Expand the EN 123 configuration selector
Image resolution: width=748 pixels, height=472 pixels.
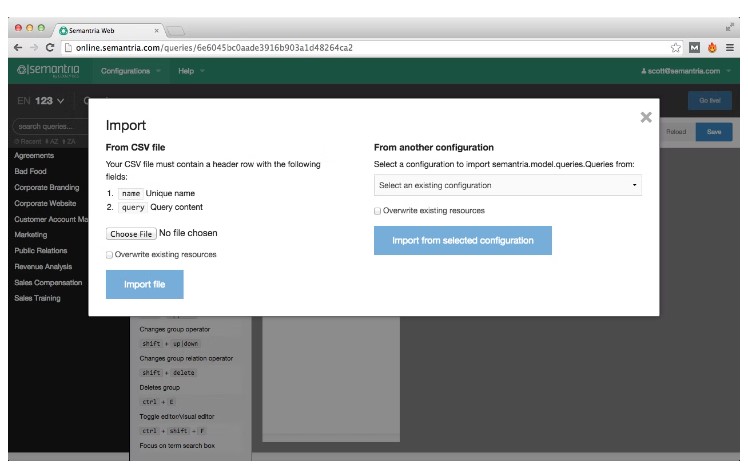pyautogui.click(x=41, y=101)
